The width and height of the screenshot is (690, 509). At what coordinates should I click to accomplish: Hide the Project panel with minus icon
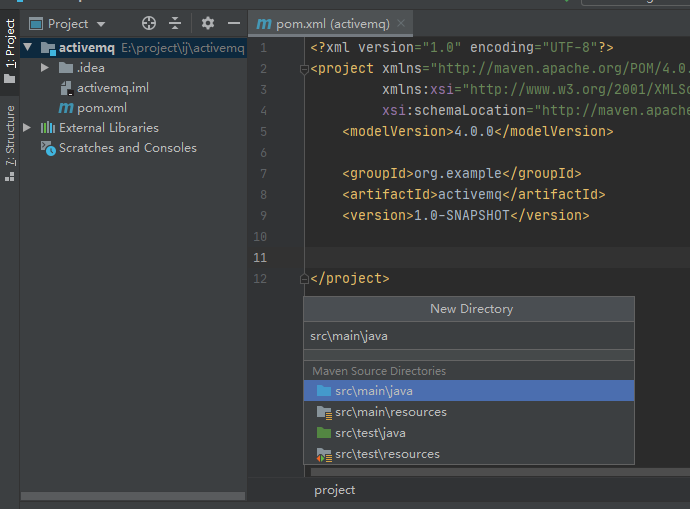coord(234,23)
